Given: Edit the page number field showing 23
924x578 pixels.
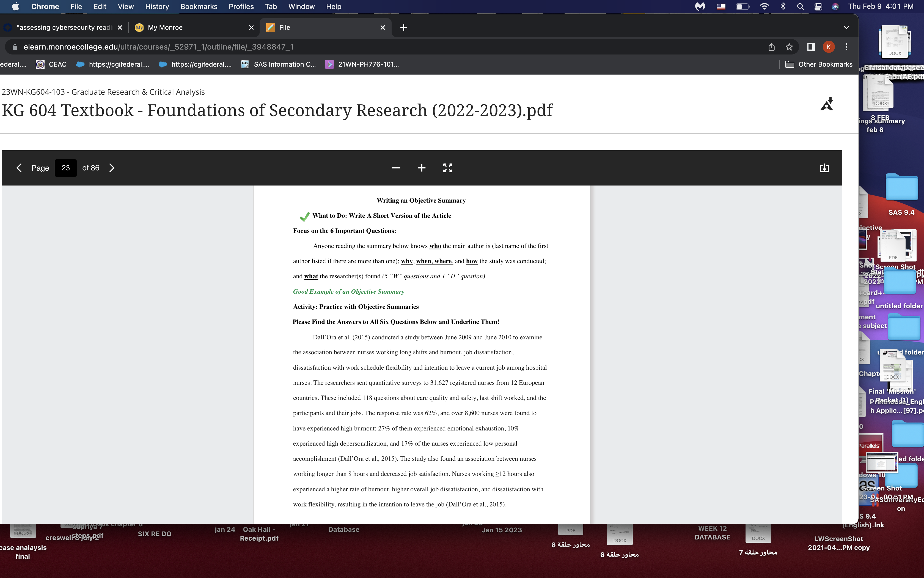Looking at the screenshot, I should point(66,168).
